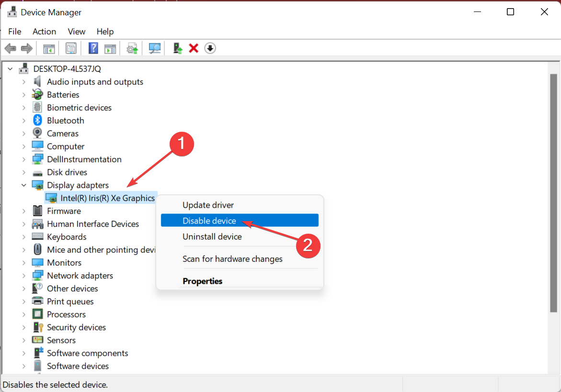Click the blue Help question-mark icon

[x=93, y=48]
